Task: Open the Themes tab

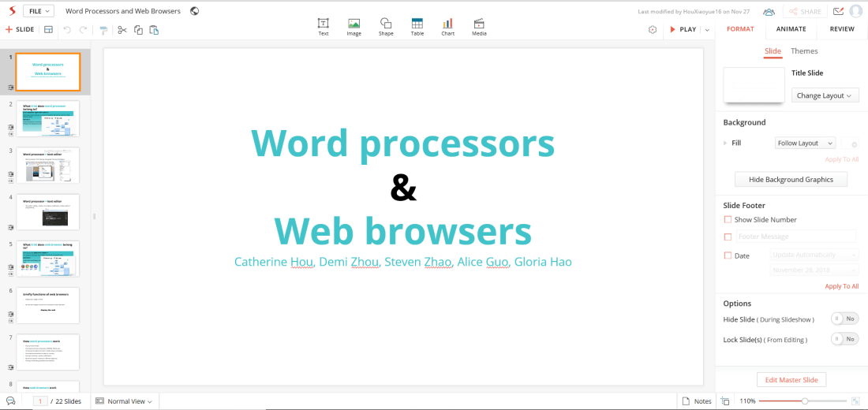Action: (x=804, y=51)
